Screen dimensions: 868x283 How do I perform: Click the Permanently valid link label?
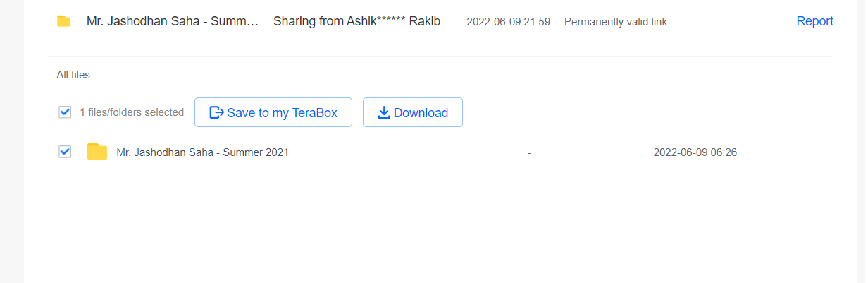[x=616, y=22]
